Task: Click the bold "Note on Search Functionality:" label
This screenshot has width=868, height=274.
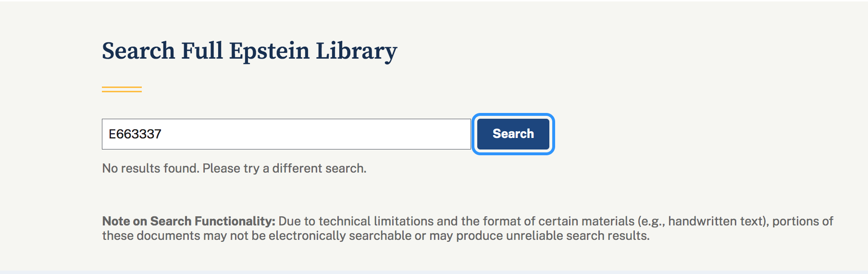Action: [188, 221]
